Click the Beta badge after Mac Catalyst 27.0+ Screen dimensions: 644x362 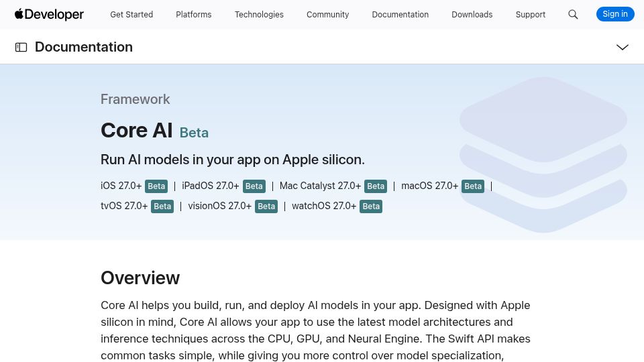(x=376, y=186)
